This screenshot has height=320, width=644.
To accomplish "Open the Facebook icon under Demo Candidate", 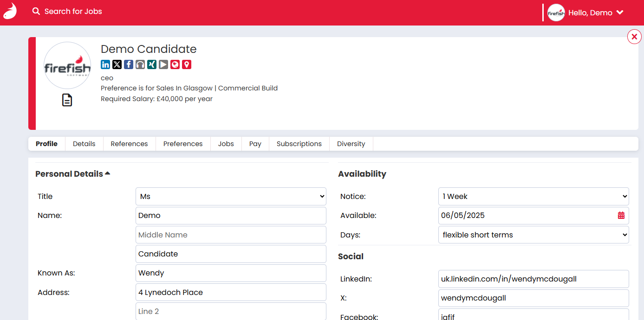I will coord(129,64).
